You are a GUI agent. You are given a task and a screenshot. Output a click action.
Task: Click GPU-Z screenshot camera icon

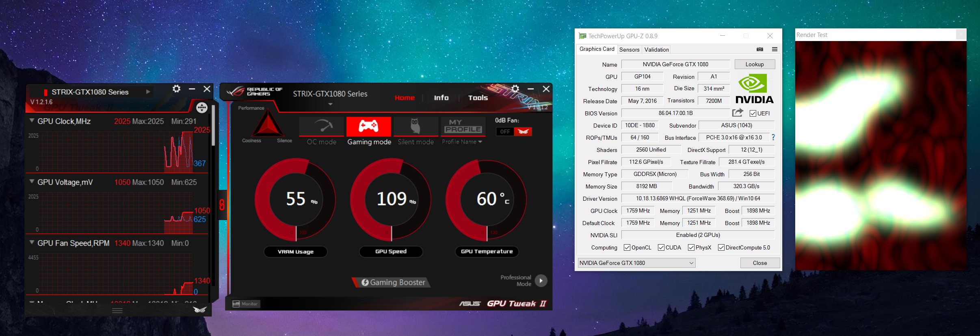pos(760,49)
